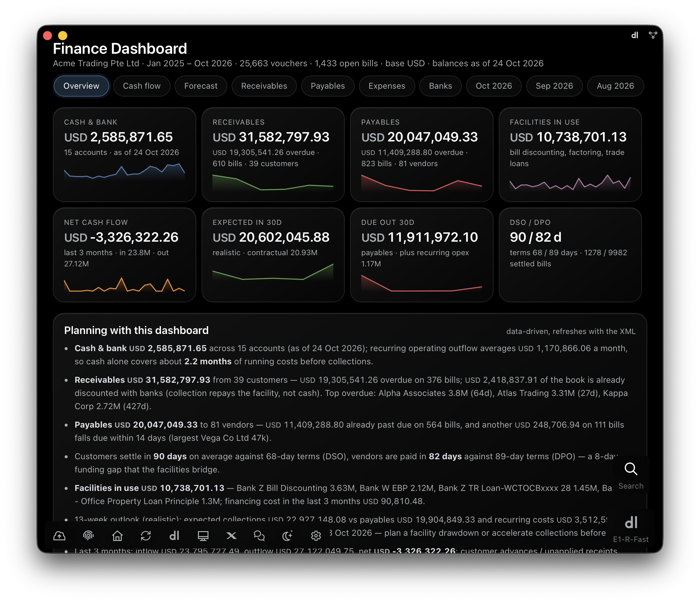Image resolution: width=700 pixels, height=602 pixels.
Task: Click the USD -3,326,322.26 card value
Action: pos(121,237)
